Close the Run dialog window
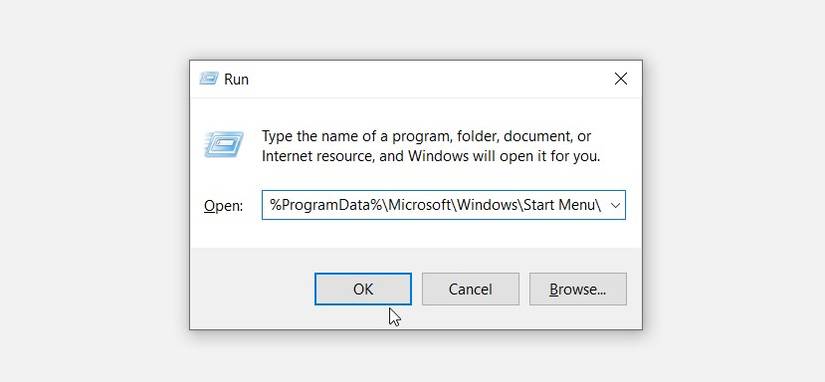The width and height of the screenshot is (825, 382). pyautogui.click(x=621, y=79)
